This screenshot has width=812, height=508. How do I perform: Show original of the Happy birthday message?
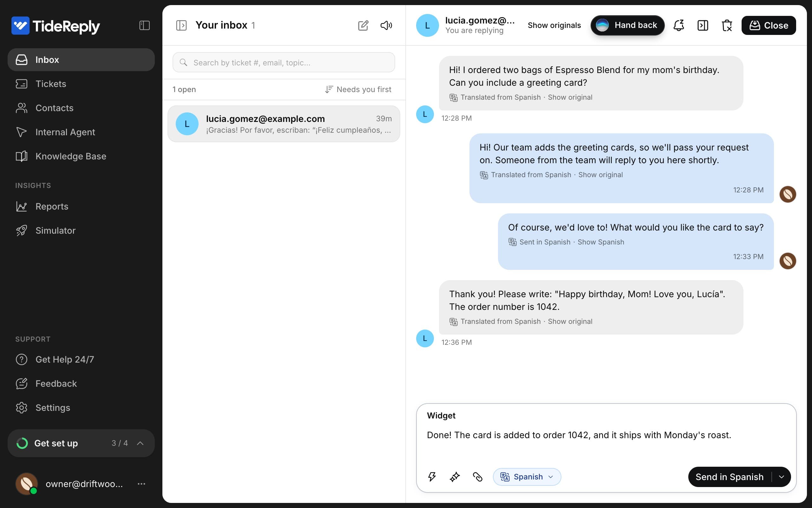click(570, 322)
